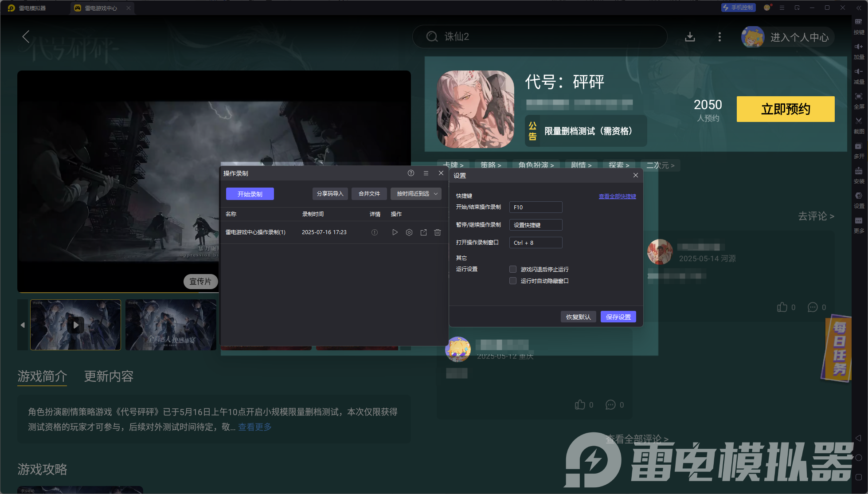The height and width of the screenshot is (494, 868).
Task: Open the 查看全部快捷键 link
Action: pos(617,196)
